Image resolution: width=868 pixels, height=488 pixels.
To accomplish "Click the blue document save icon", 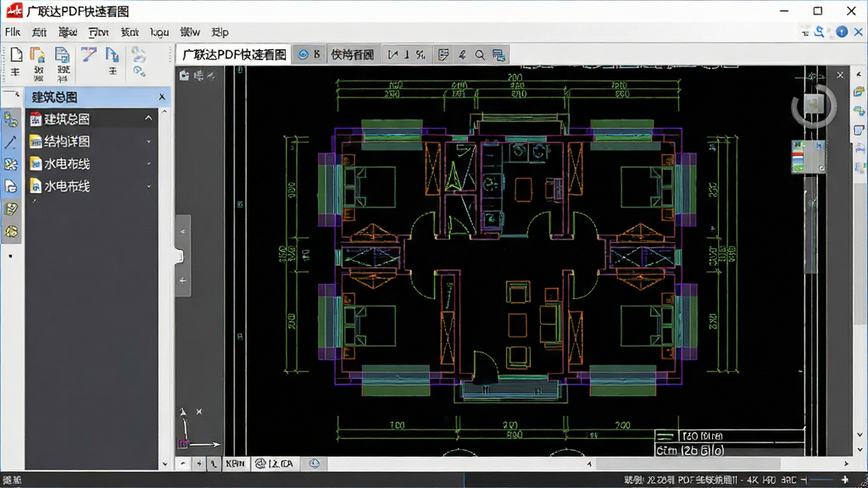I will coord(62,55).
